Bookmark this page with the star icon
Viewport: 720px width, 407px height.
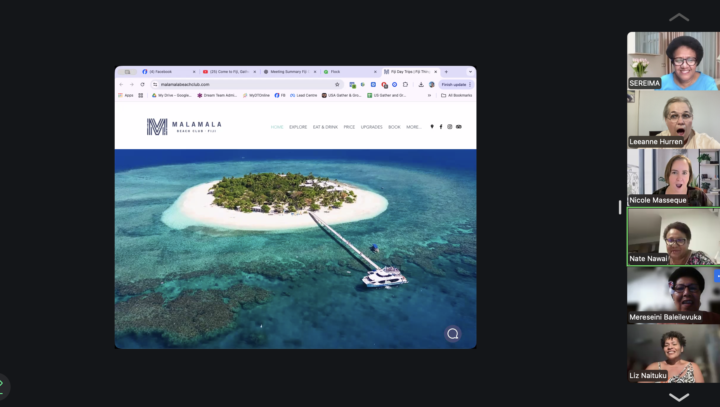(x=337, y=85)
